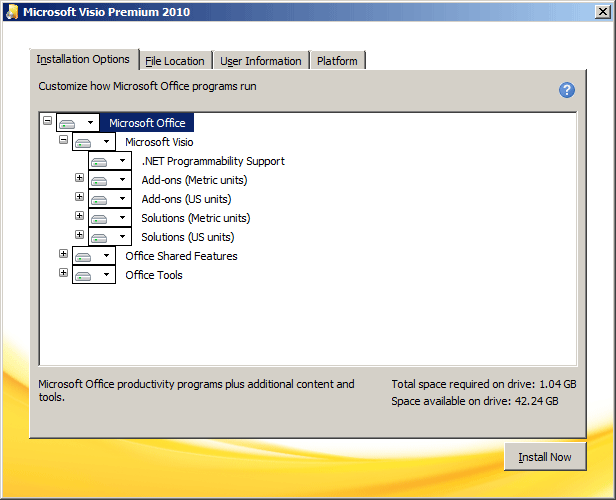Open install-state dropdown for Office Shared Features
This screenshot has width=616, height=500.
tap(94, 256)
